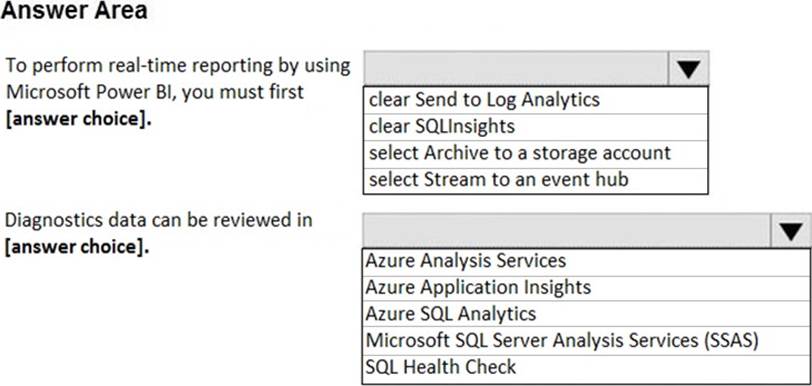Select the Azure Application Insights option
The width and height of the screenshot is (812, 386).
coord(586,288)
